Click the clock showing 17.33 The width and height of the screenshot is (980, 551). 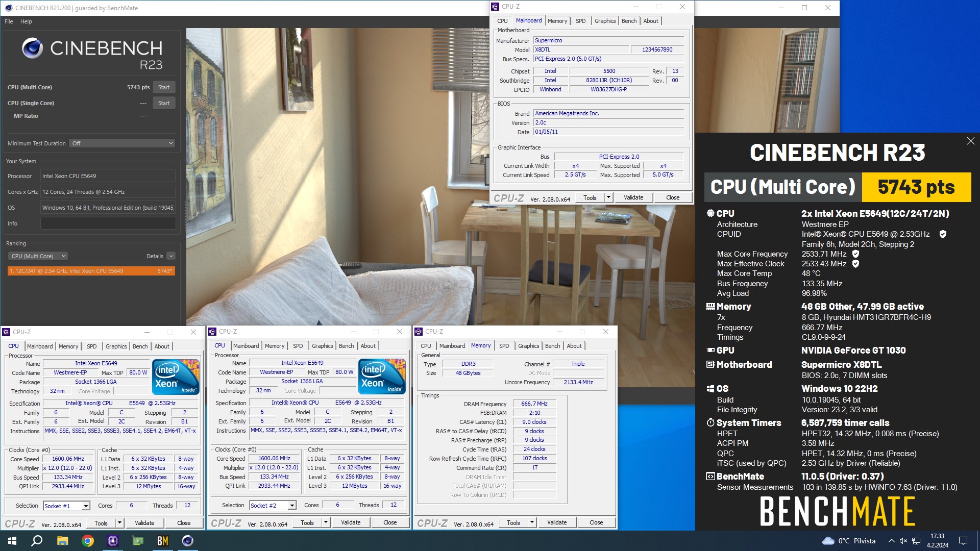937,536
